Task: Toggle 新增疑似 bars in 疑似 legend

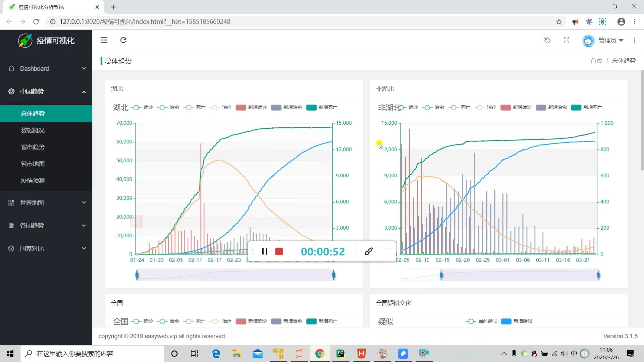Action: [x=517, y=321]
